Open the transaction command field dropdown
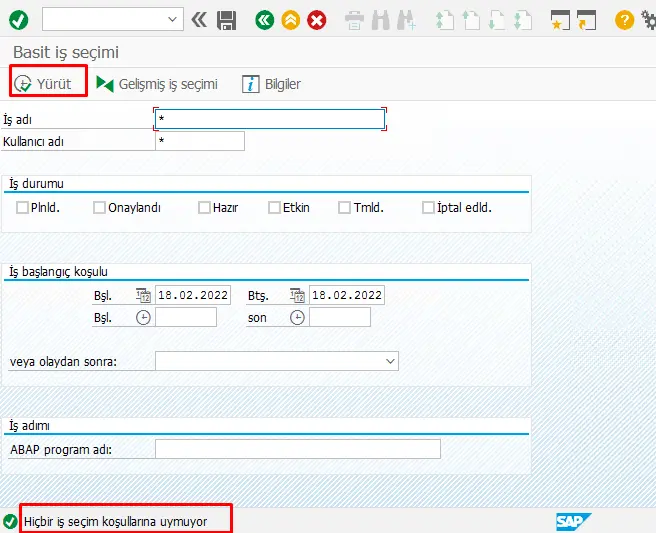656x533 pixels. click(x=174, y=19)
